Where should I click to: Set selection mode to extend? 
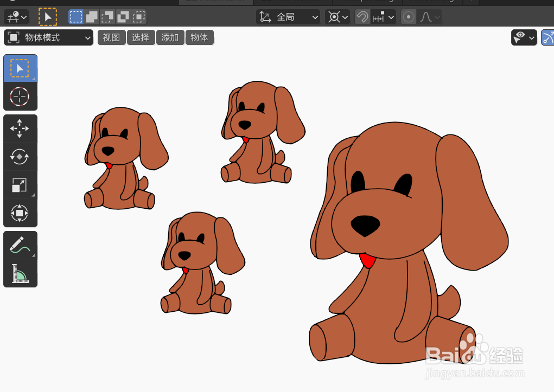click(x=92, y=17)
